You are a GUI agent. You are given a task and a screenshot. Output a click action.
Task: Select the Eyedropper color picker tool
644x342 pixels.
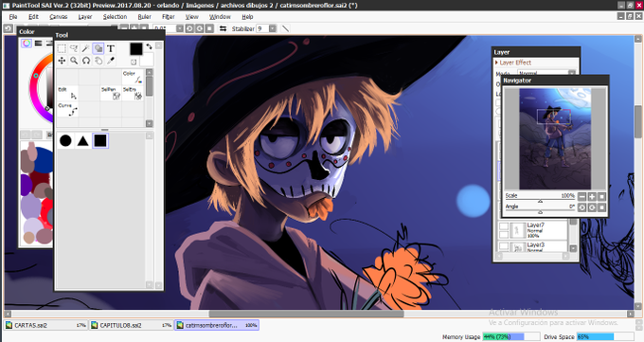111,61
